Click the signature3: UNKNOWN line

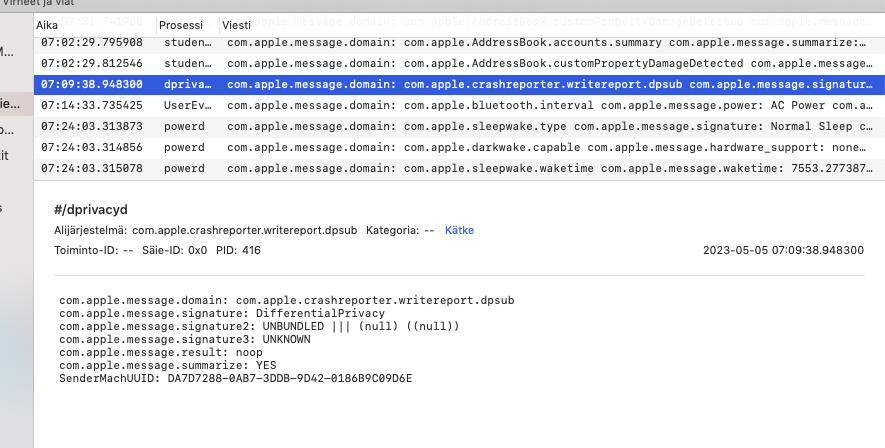point(185,340)
